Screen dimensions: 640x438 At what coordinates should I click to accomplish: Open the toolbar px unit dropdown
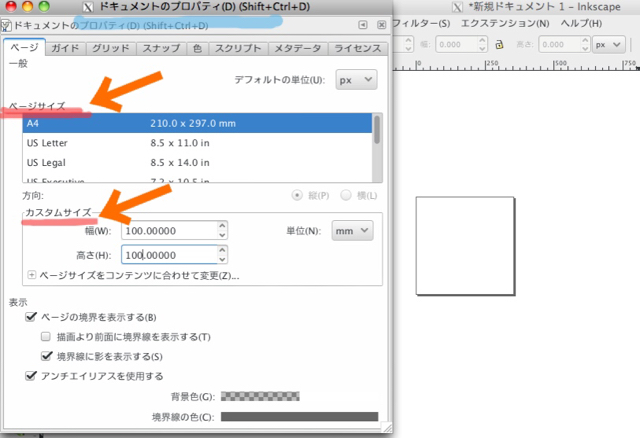coord(604,45)
